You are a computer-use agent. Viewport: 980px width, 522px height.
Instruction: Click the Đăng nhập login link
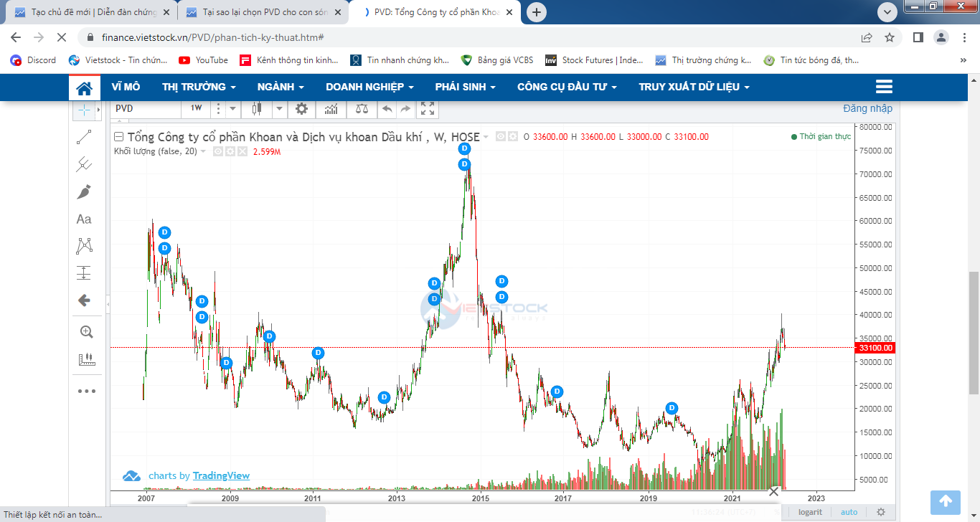(867, 108)
